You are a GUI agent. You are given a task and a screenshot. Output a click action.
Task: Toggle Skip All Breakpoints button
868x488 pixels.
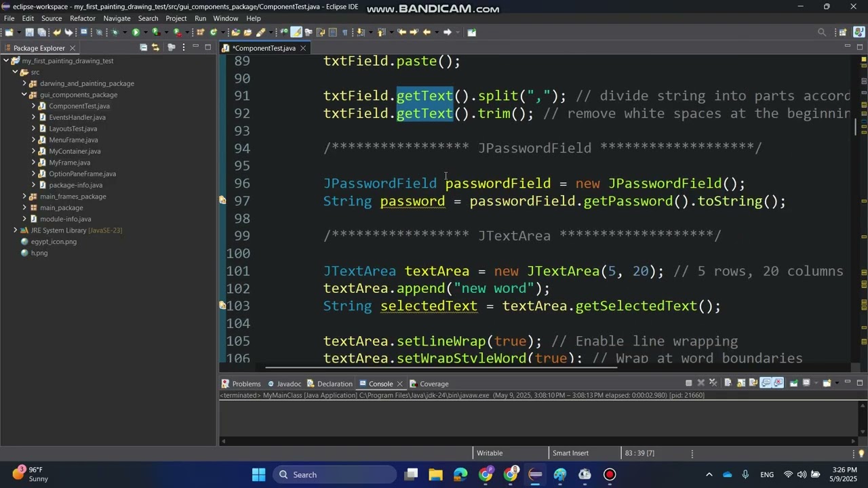click(99, 32)
